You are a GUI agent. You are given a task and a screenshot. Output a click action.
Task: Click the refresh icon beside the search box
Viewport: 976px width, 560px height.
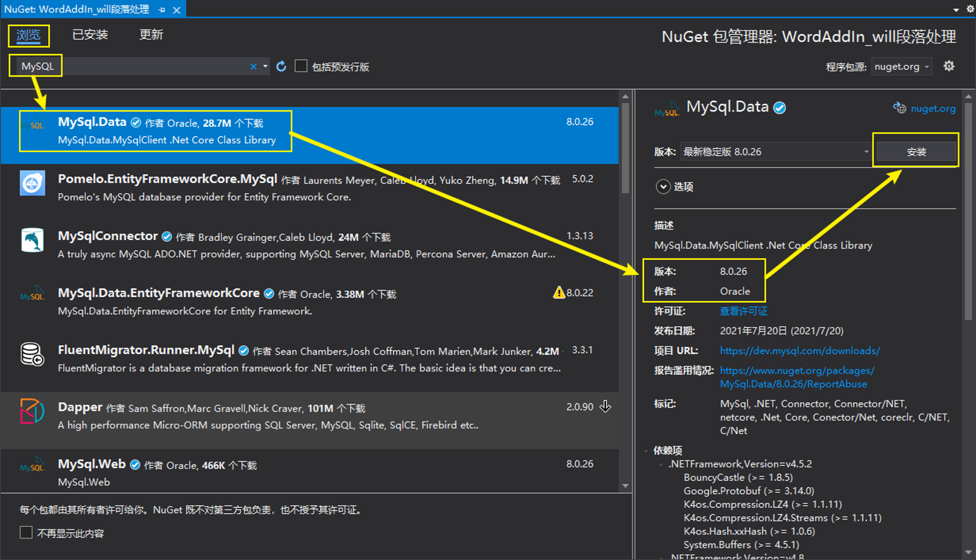coord(281,66)
